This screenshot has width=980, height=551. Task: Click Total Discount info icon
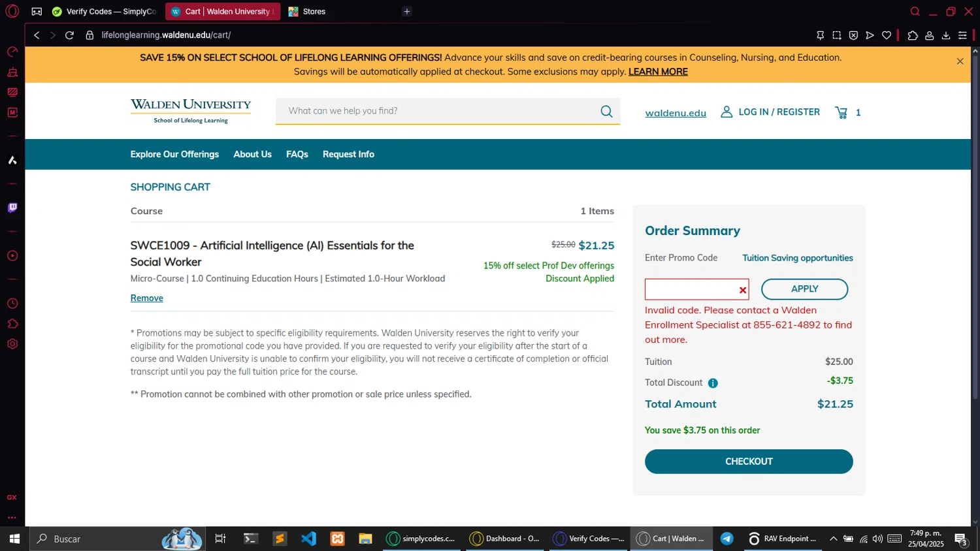[x=713, y=383]
